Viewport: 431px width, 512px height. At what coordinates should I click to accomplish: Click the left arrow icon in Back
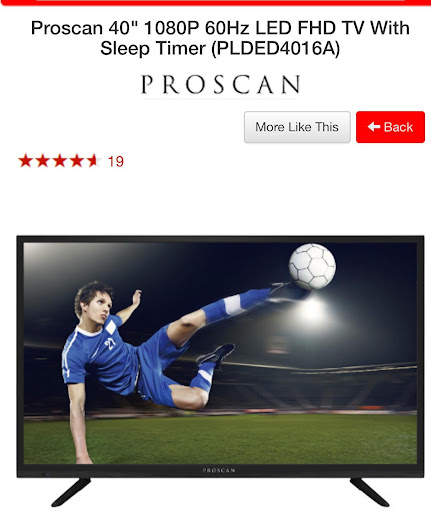pyautogui.click(x=374, y=127)
